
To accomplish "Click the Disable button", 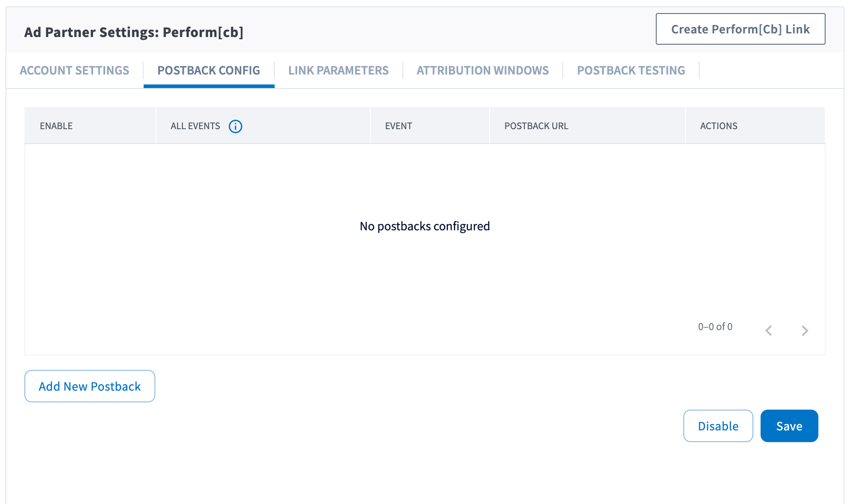I will pyautogui.click(x=718, y=426).
